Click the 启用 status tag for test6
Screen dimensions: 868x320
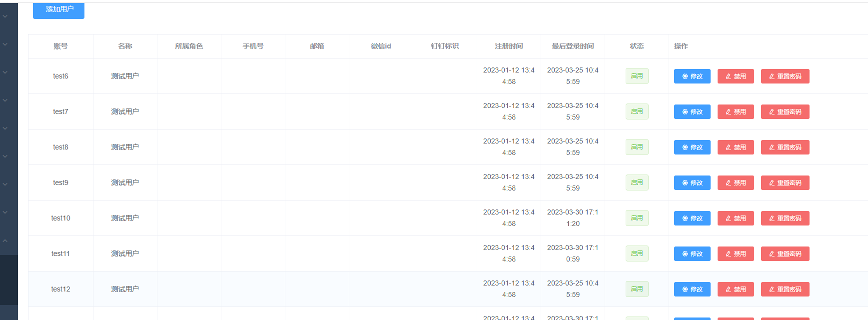pyautogui.click(x=637, y=76)
